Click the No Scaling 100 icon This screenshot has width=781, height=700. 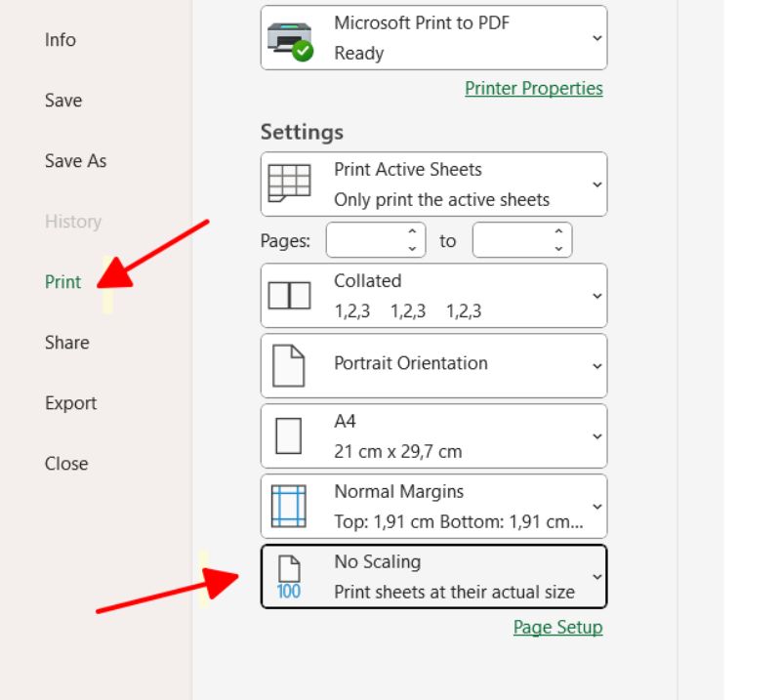289,576
